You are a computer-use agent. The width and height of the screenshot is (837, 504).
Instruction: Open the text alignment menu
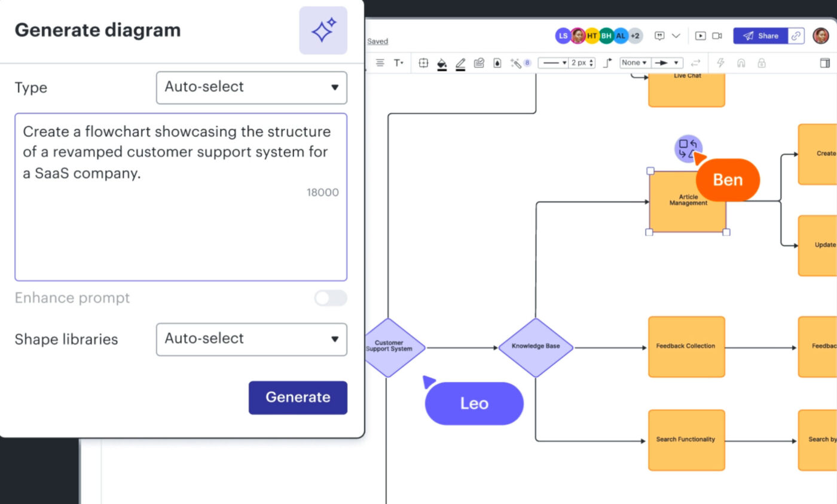(380, 63)
